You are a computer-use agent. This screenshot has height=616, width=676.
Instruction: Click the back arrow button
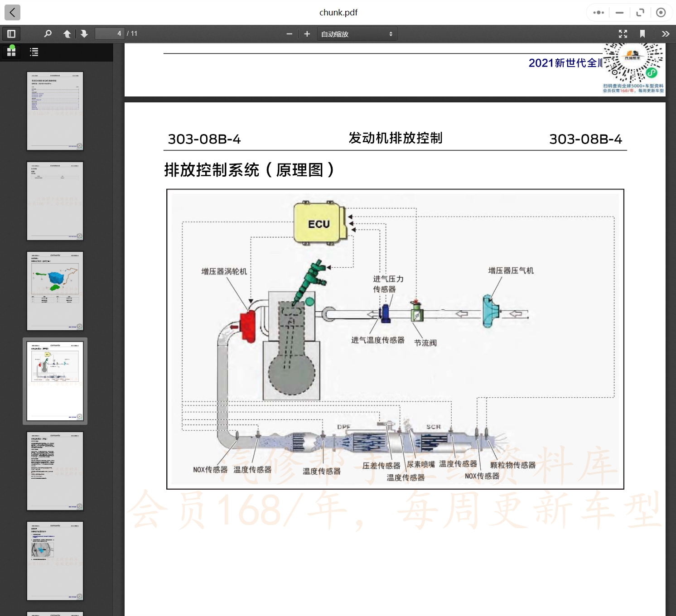coord(12,12)
